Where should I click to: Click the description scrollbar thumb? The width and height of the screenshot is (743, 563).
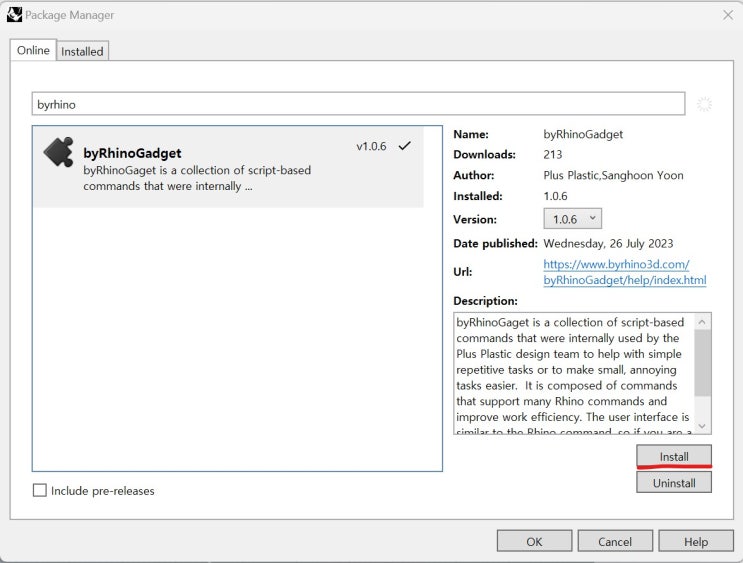tap(702, 363)
